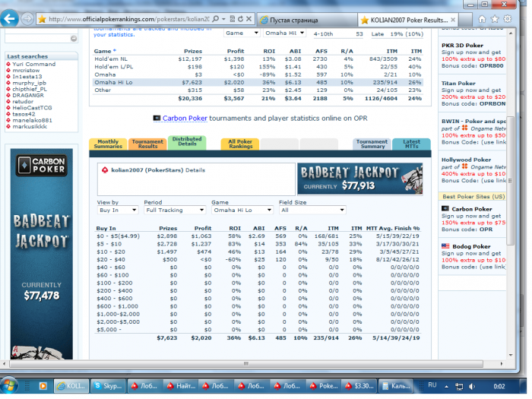Open the Найт... taskbar window
Viewport: 532px width, 399px height.
tap(182, 386)
